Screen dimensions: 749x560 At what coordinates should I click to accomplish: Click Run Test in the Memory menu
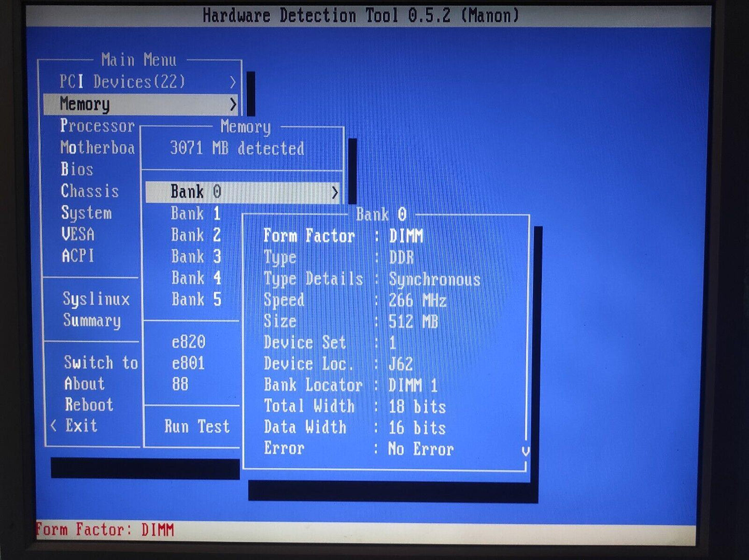(x=196, y=426)
